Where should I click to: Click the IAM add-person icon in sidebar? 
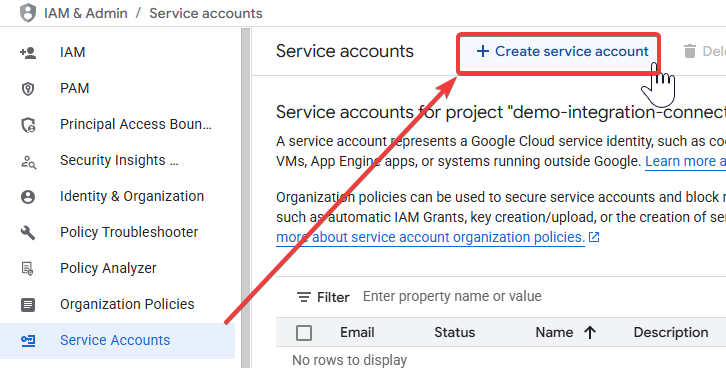28,52
